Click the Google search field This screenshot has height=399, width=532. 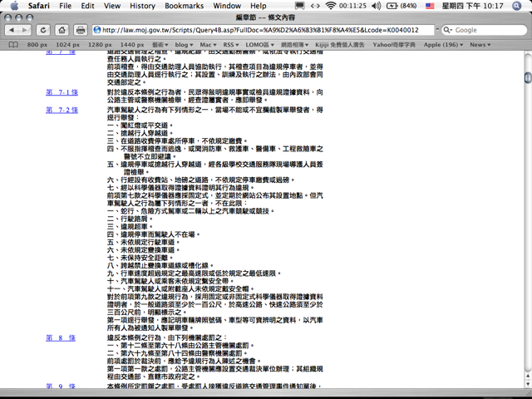pyautogui.click(x=484, y=30)
